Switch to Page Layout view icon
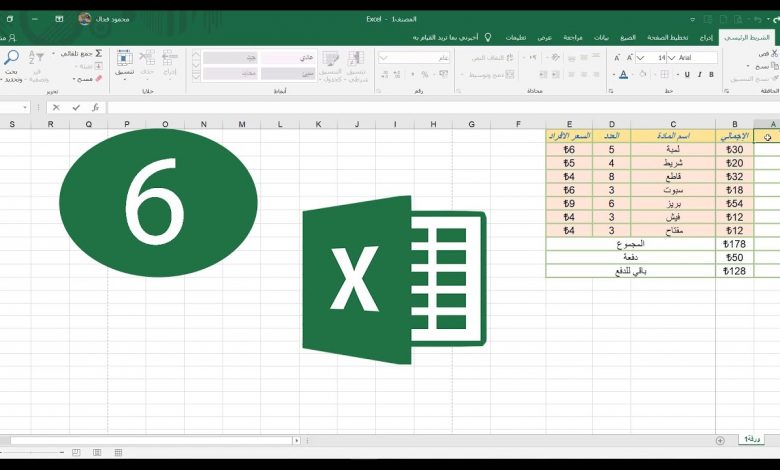780x470 pixels. coord(97,452)
